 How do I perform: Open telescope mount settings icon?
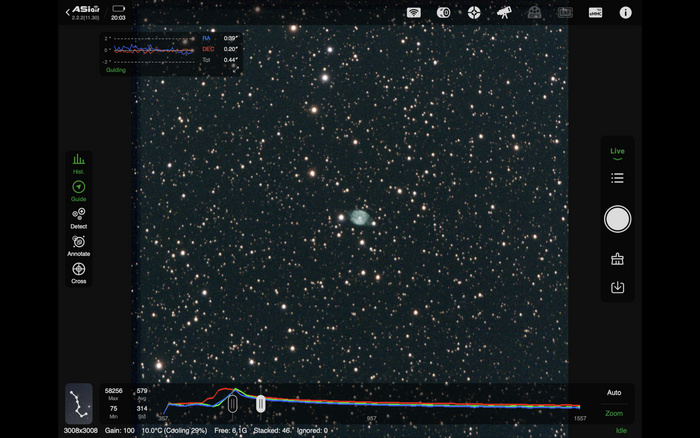pos(504,13)
